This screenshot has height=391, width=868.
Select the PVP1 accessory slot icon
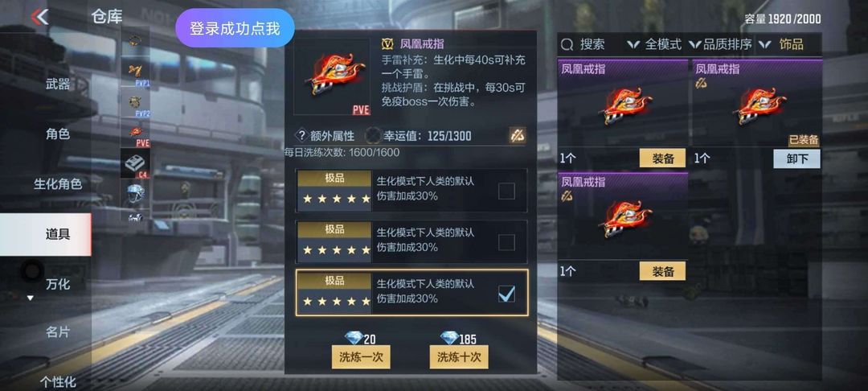click(135, 74)
